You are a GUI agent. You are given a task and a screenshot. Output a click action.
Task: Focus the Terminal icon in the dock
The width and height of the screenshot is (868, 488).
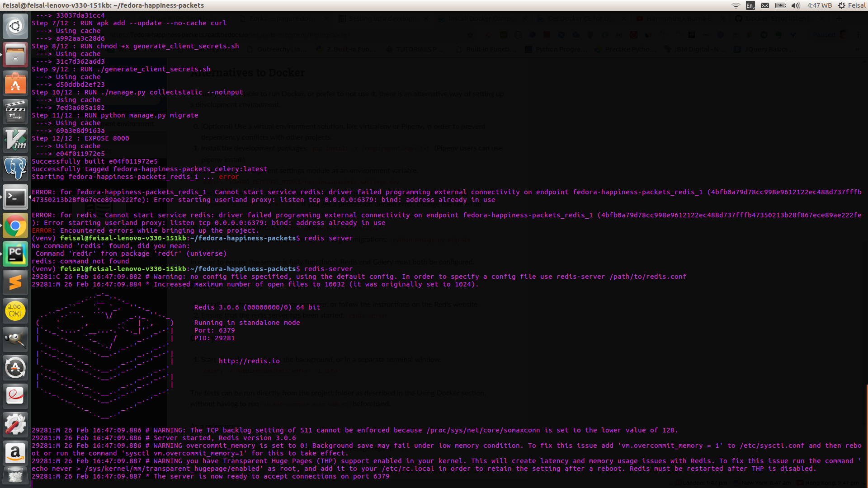tap(15, 197)
